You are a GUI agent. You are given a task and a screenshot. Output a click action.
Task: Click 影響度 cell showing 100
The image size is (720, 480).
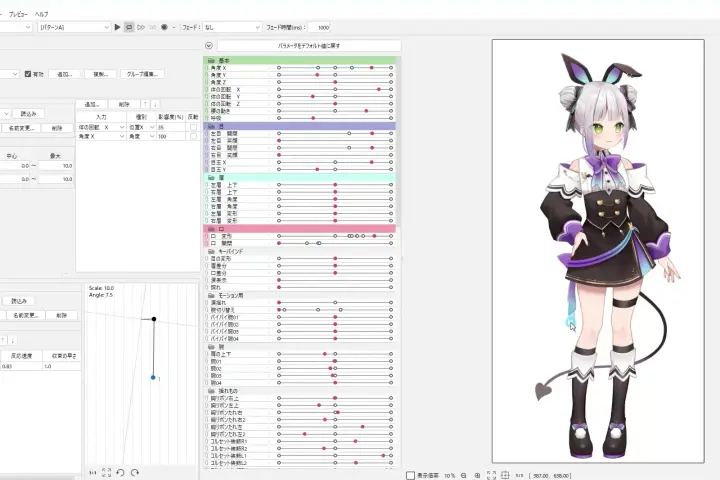[172, 136]
